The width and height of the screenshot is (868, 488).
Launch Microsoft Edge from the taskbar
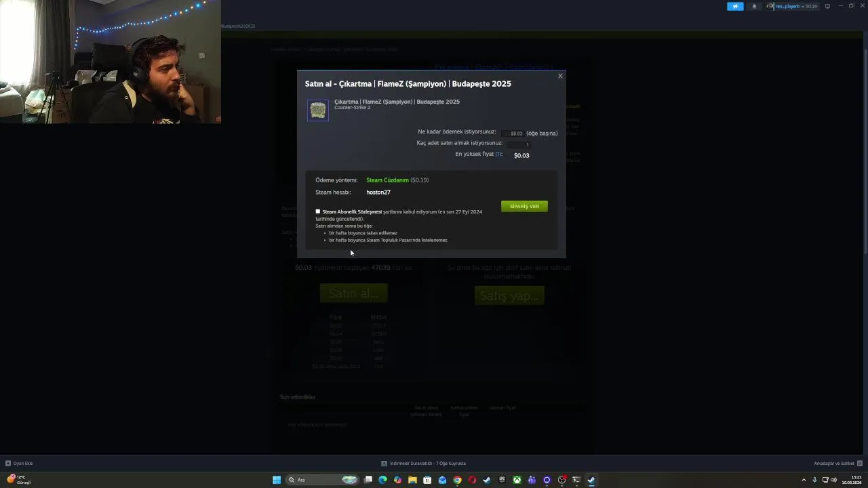click(382, 480)
